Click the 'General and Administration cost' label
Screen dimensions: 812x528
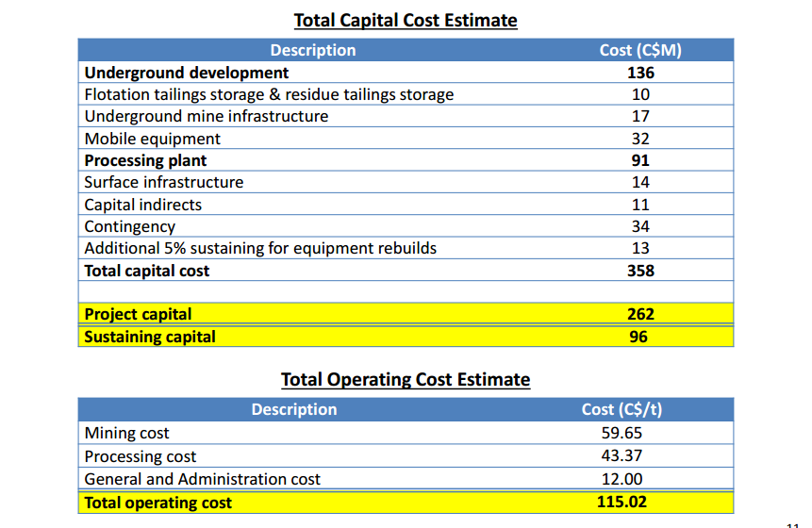click(x=203, y=479)
